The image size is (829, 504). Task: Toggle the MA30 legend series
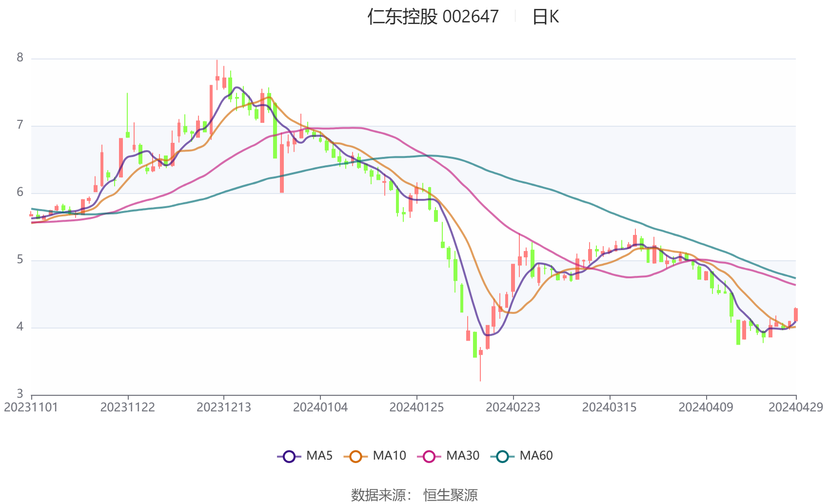pos(448,456)
